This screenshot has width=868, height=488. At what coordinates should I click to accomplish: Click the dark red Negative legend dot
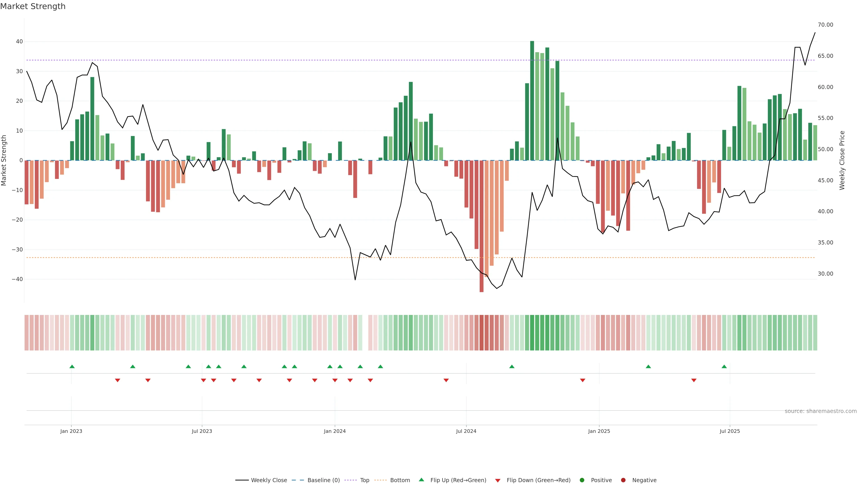(x=623, y=480)
